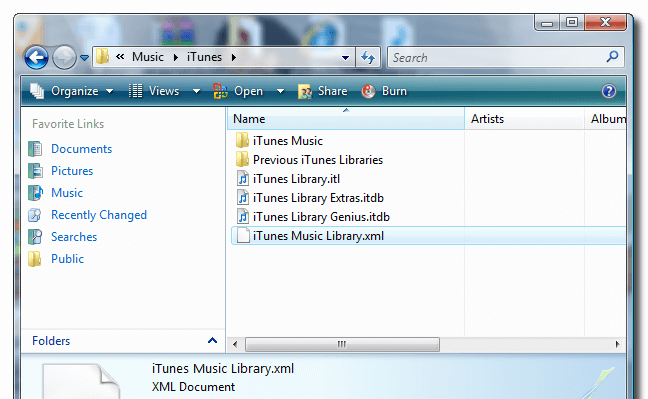
Task: Expand the arrow after iTunes breadcrumb
Action: 234,57
